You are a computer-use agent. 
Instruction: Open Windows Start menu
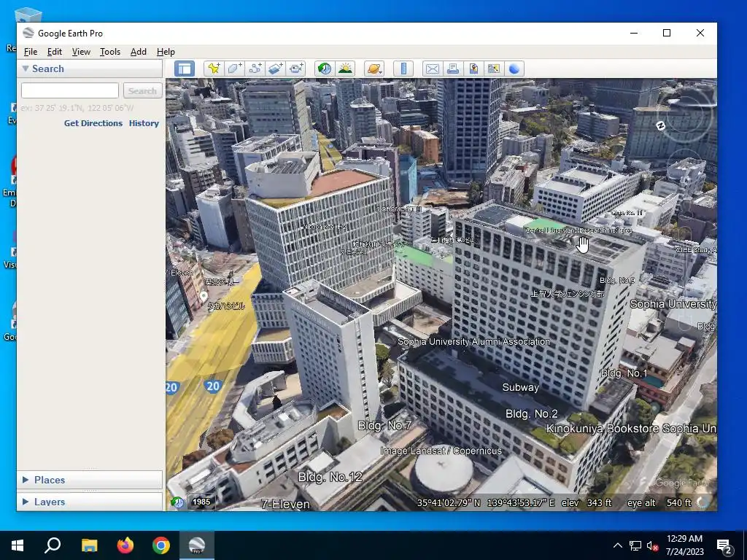click(18, 545)
